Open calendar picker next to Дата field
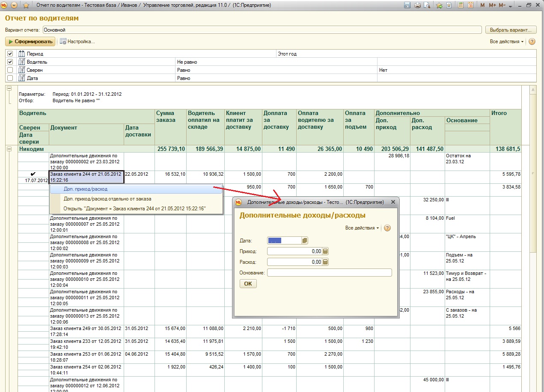Screen dimensions: 544x392 point(305,241)
